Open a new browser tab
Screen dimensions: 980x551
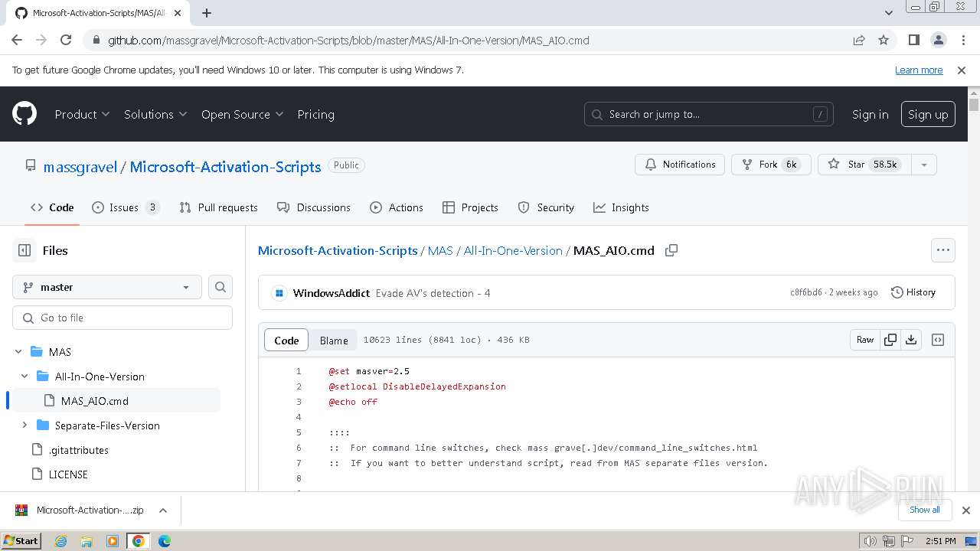coord(207,13)
